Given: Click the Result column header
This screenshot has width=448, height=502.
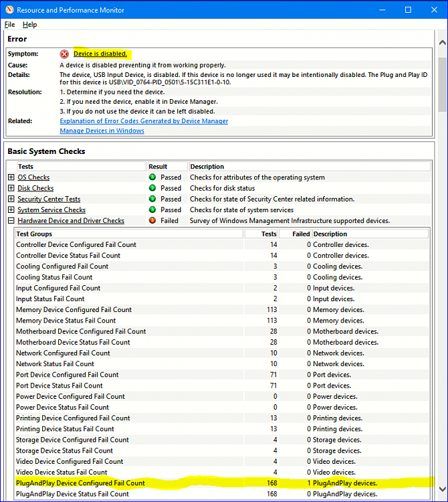Looking at the screenshot, I should tap(167, 167).
